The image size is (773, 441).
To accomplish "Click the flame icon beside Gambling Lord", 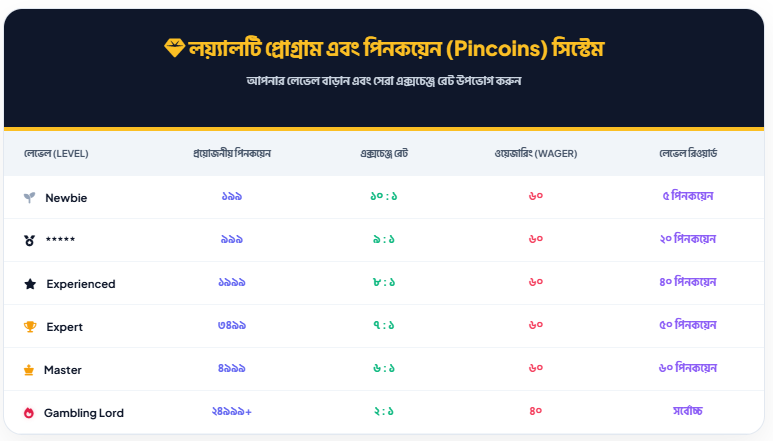I will coord(29,413).
